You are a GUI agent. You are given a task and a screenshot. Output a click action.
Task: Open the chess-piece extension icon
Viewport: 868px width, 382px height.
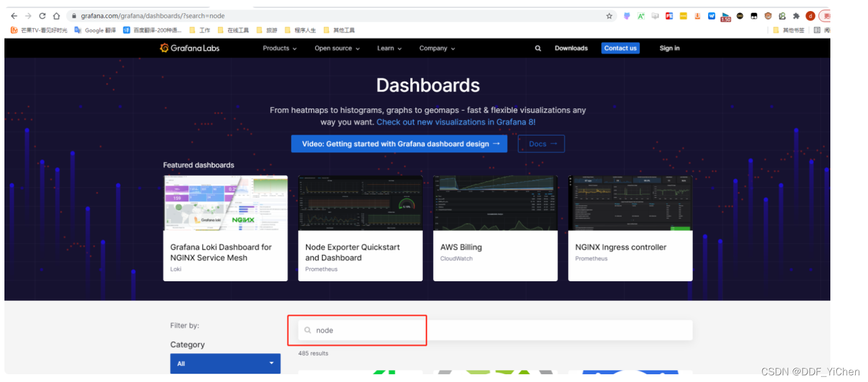click(782, 16)
